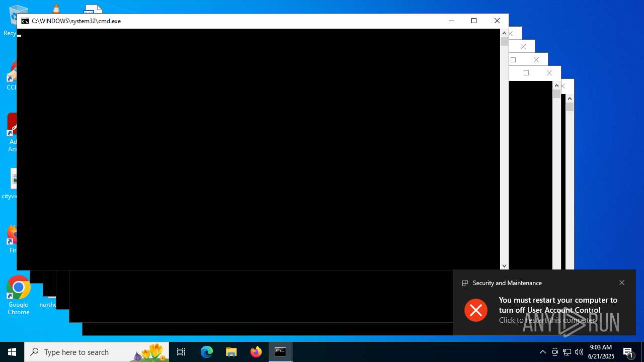Minimize the front cmd.exe window

pos(451,21)
